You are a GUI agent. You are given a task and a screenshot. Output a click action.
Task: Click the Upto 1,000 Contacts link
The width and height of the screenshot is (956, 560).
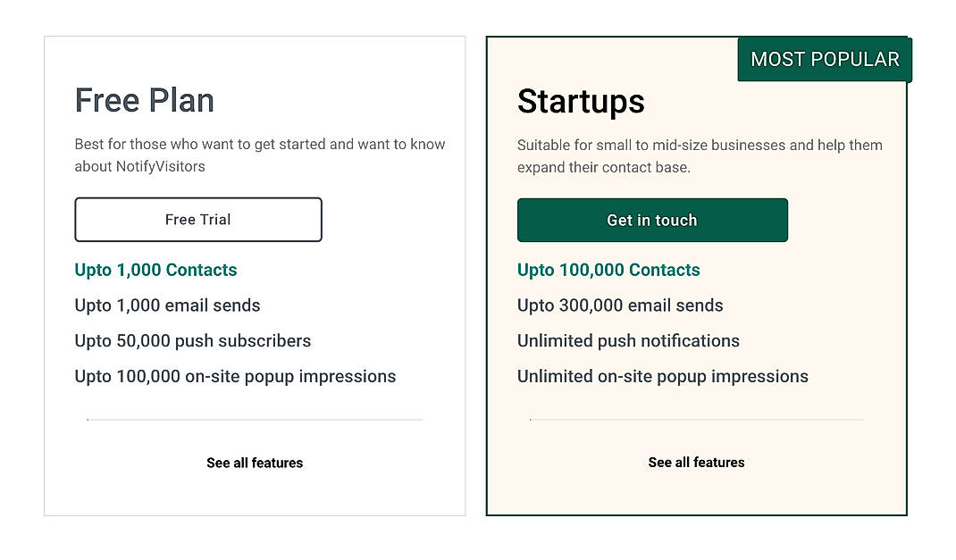pos(155,270)
